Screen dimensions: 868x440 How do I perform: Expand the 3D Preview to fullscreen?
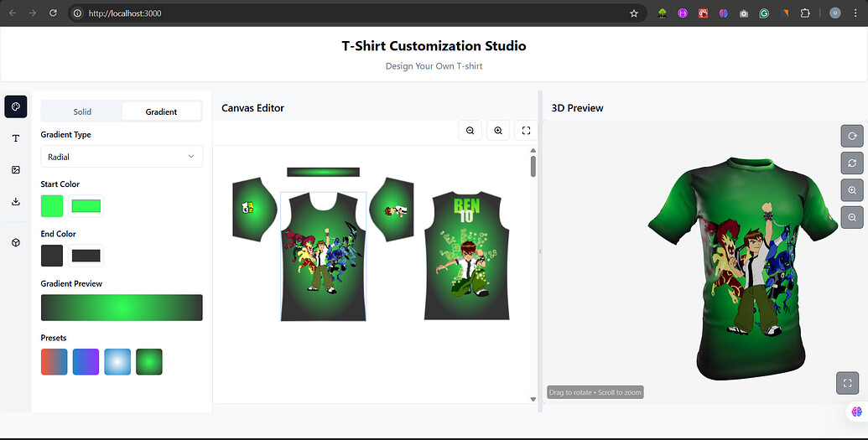click(847, 383)
